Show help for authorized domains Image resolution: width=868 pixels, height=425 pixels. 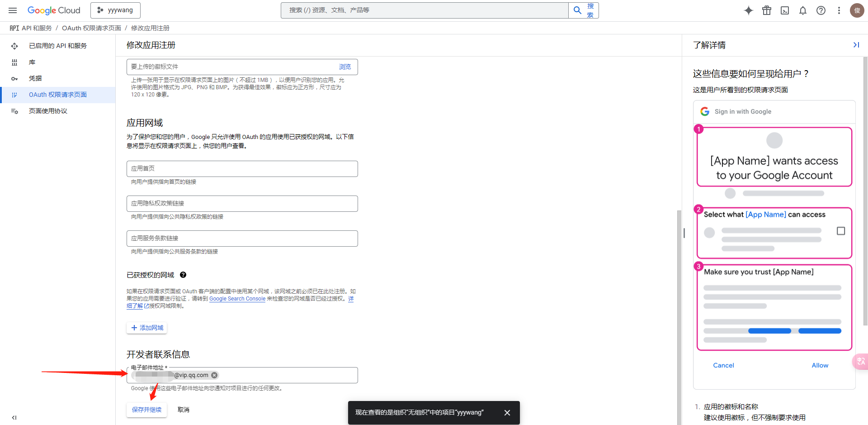pyautogui.click(x=183, y=275)
